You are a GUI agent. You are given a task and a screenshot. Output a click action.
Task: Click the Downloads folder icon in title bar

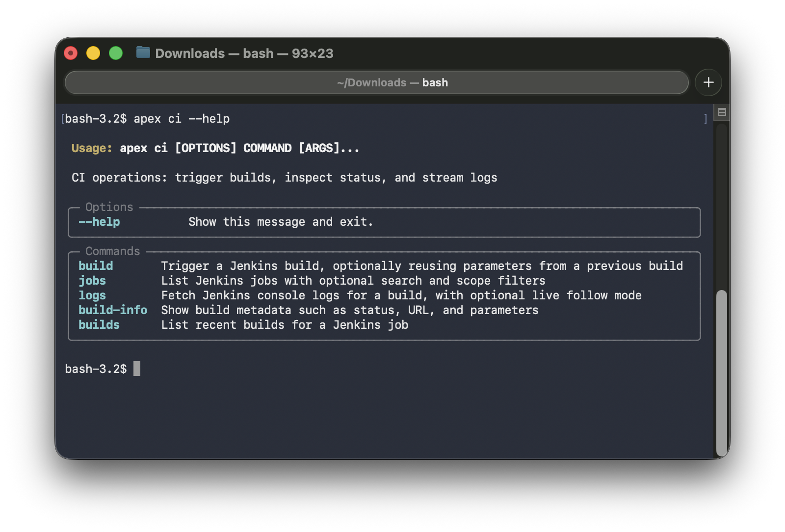tap(143, 52)
